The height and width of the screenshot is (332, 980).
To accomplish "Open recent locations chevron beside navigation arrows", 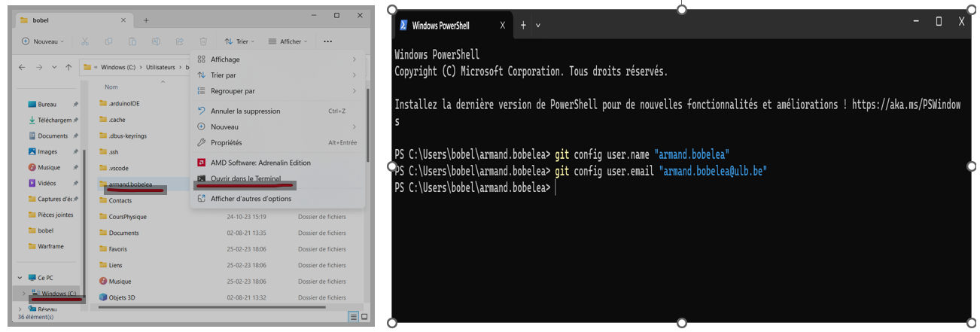I will [54, 67].
